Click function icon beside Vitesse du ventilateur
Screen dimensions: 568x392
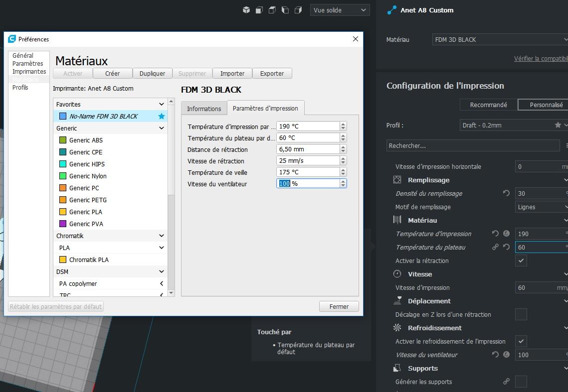pos(507,355)
